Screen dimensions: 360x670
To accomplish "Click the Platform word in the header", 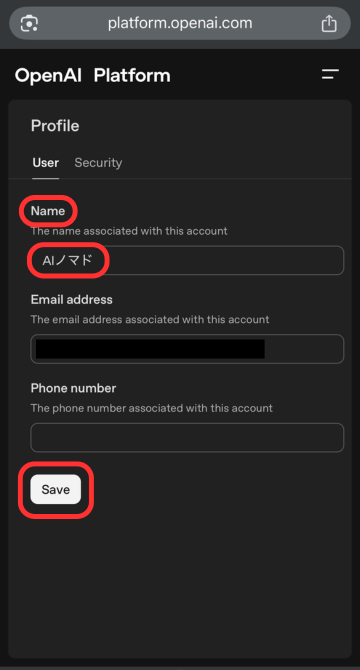I will coord(132,76).
